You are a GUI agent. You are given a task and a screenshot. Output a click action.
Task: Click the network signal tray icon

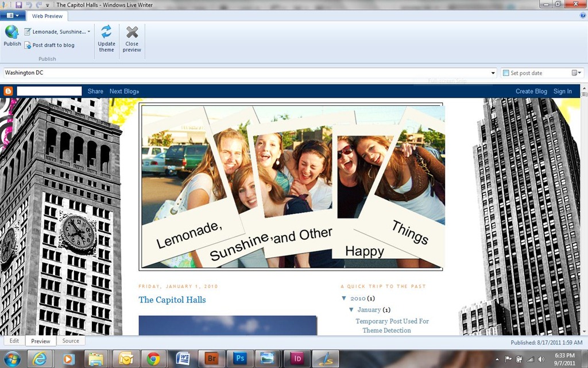530,359
